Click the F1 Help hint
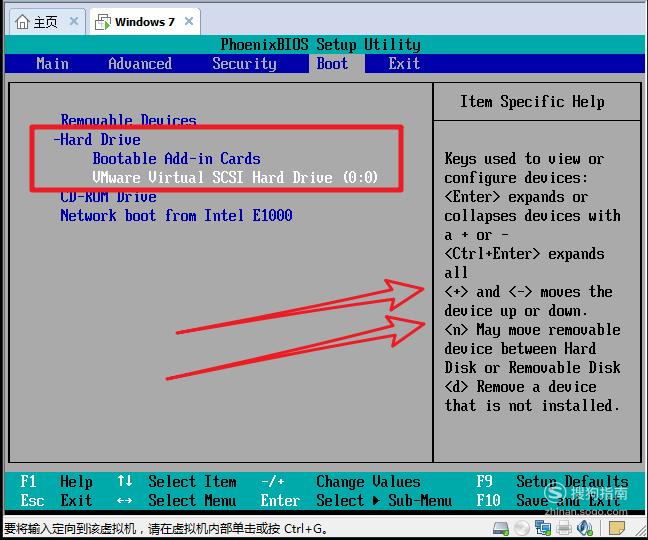648x540 pixels. 56,481
